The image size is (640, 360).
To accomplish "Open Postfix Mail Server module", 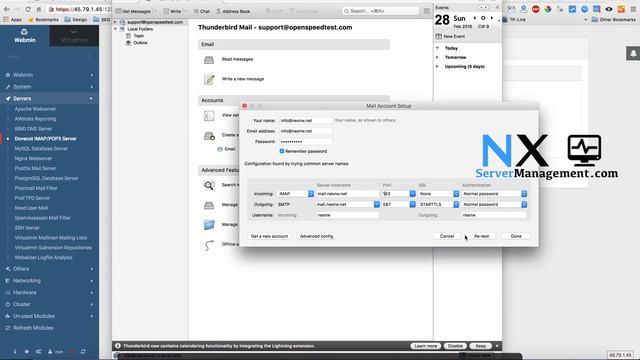I will 35,168.
